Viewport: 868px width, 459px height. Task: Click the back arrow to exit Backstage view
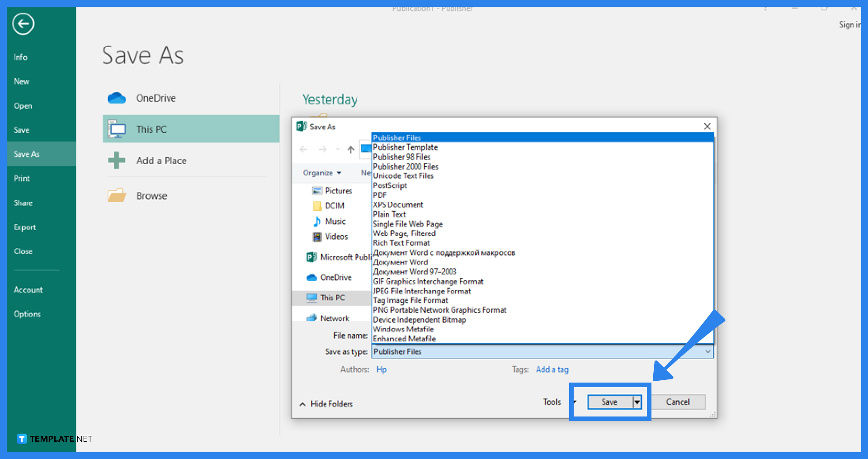click(22, 24)
